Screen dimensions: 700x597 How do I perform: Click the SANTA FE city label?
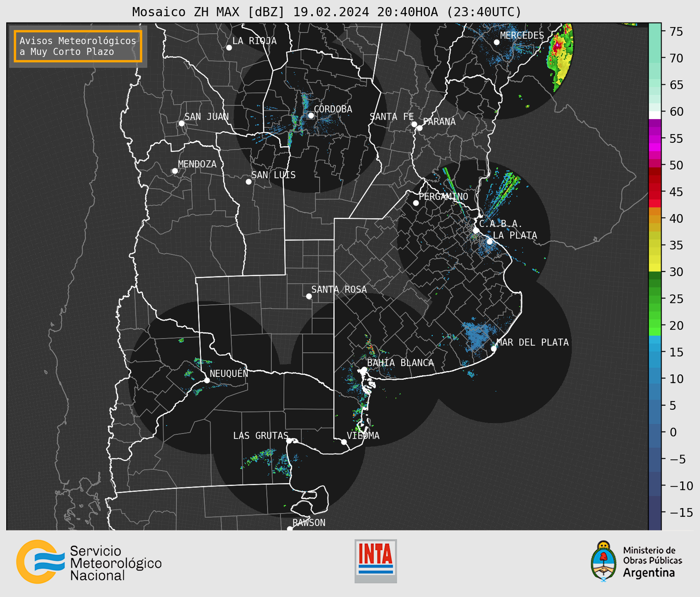coord(392,117)
